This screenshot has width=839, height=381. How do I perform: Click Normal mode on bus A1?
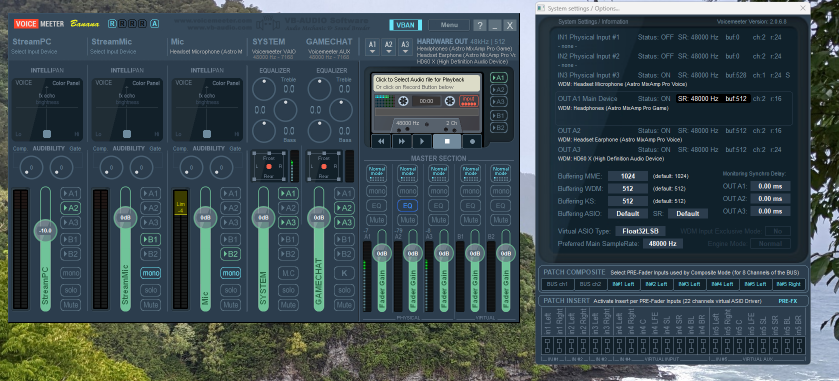coord(377,173)
